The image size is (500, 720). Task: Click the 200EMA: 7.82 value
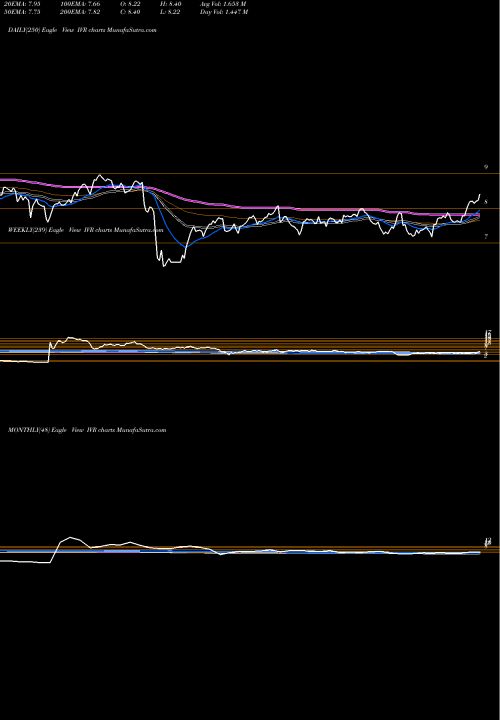pyautogui.click(x=80, y=12)
